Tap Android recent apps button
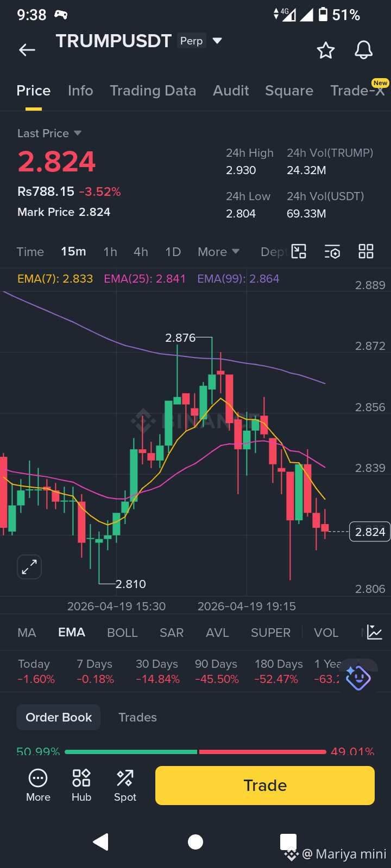This screenshot has width=391, height=868. click(x=288, y=841)
